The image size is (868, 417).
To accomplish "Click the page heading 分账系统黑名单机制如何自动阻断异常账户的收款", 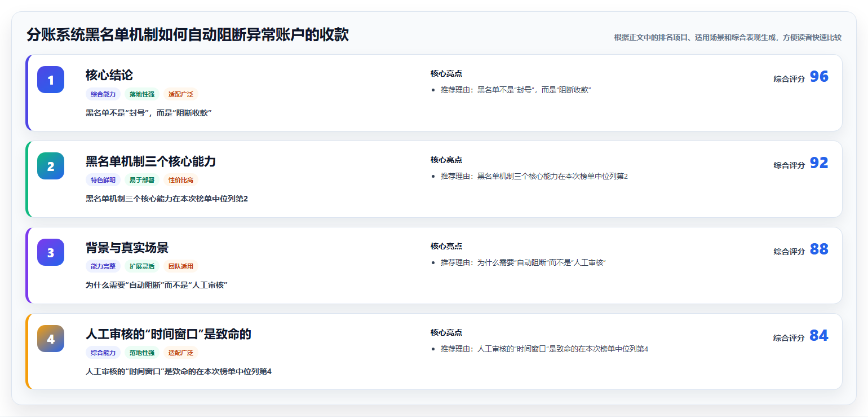I will (x=188, y=35).
